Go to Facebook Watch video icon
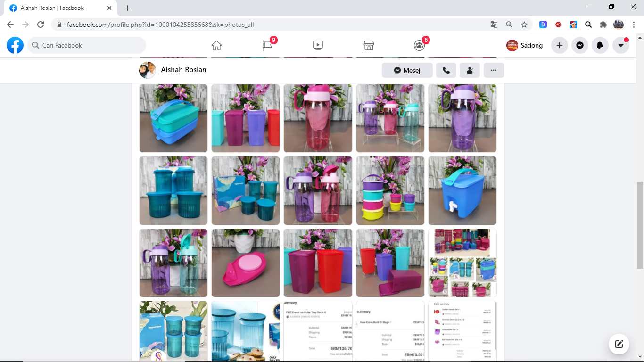The height and width of the screenshot is (362, 644). coord(318,45)
